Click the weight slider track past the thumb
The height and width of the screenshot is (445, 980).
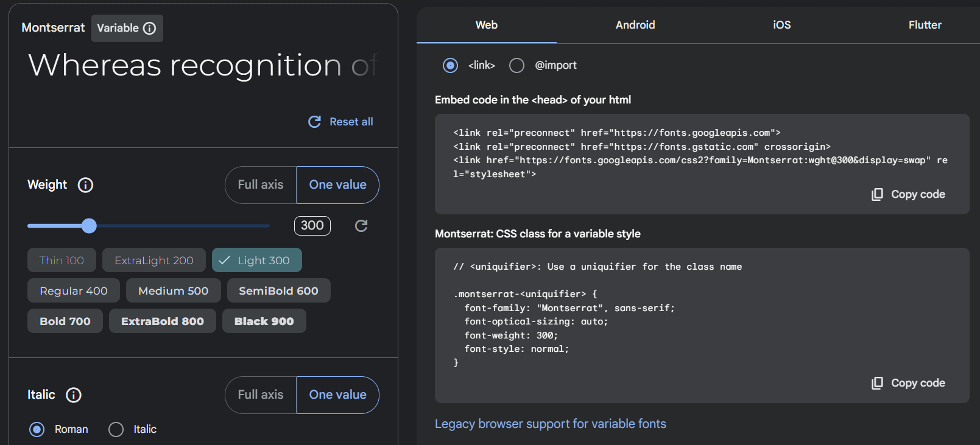pyautogui.click(x=183, y=226)
